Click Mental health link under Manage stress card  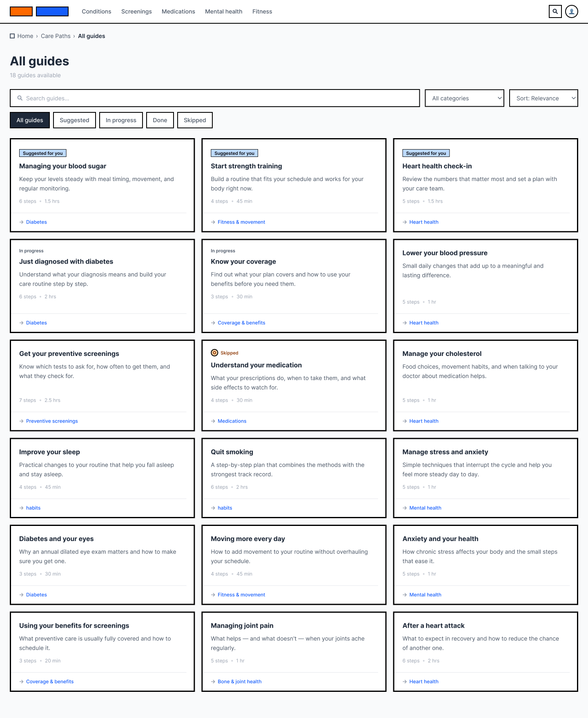pyautogui.click(x=425, y=508)
